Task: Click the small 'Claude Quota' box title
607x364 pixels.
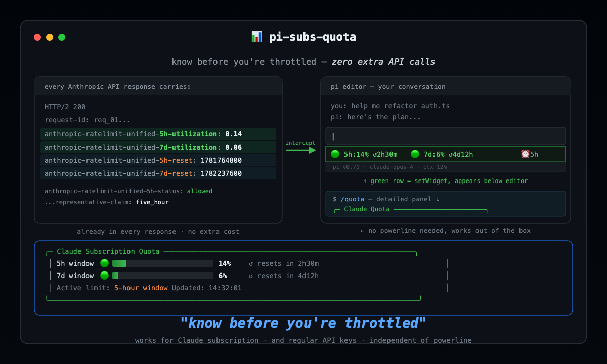Action: 367,209
